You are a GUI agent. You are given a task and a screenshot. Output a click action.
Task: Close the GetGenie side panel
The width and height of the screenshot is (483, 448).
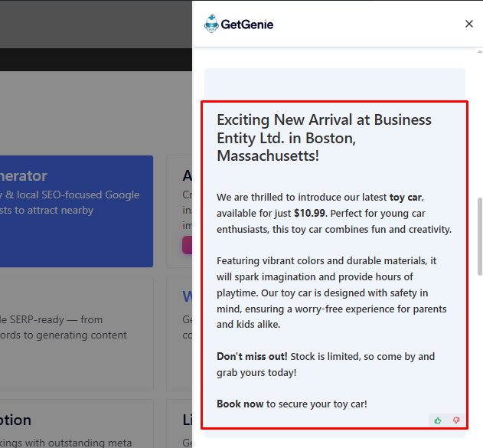pos(469,24)
